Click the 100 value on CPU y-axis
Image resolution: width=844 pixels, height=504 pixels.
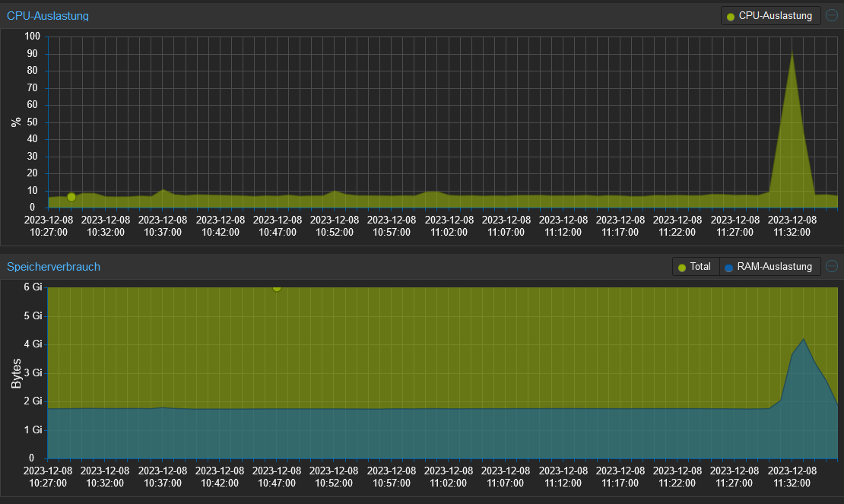tap(32, 36)
